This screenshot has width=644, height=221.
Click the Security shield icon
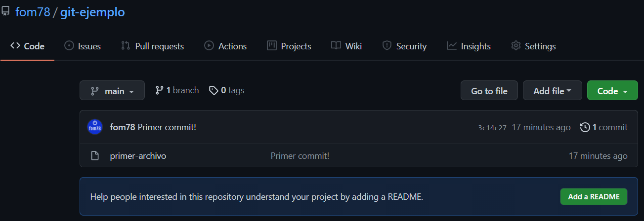(x=387, y=46)
